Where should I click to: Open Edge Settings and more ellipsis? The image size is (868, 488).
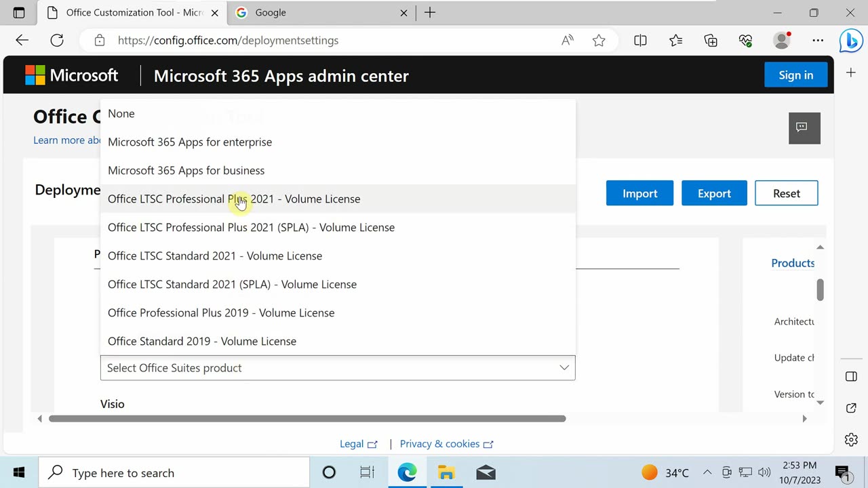point(818,41)
